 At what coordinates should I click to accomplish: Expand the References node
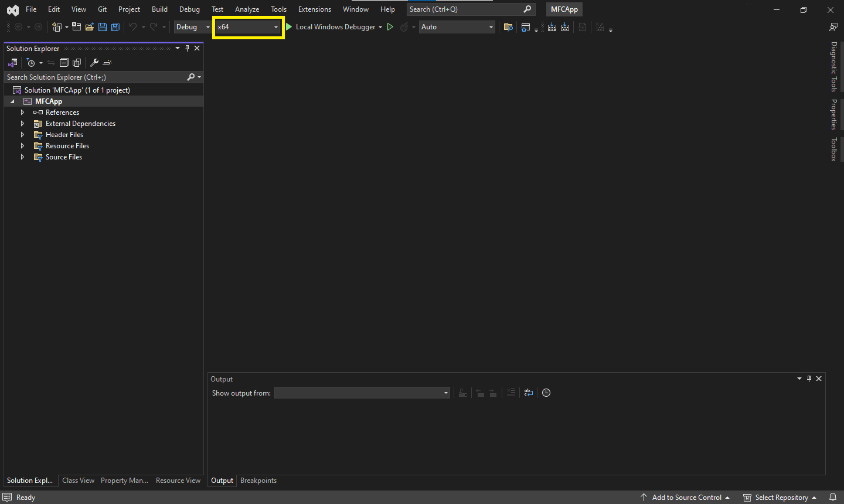pyautogui.click(x=22, y=113)
